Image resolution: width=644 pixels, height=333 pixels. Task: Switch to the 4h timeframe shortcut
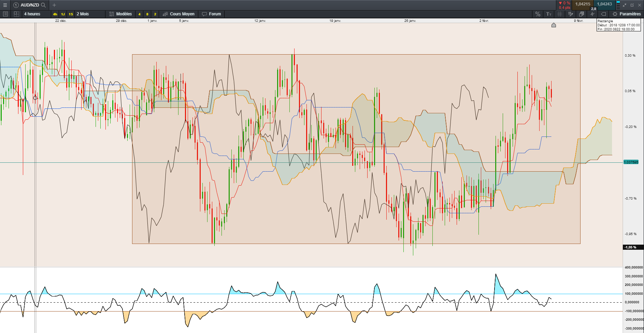point(55,14)
